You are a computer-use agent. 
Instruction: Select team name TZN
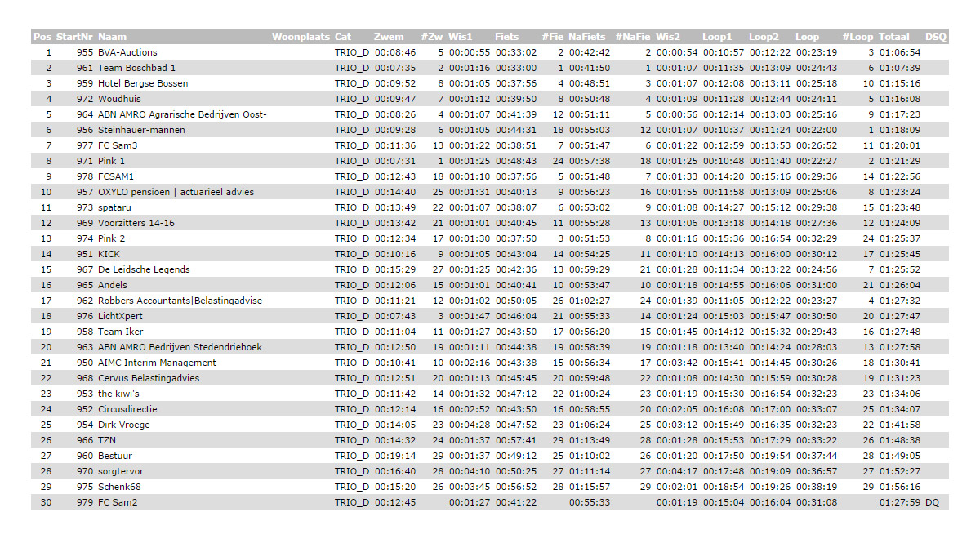click(107, 440)
